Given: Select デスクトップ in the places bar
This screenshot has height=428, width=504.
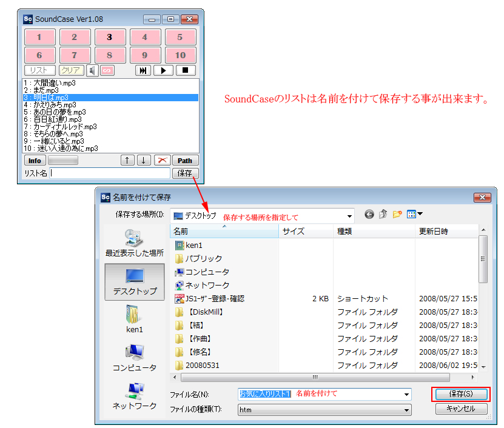Looking at the screenshot, I should click(x=135, y=282).
